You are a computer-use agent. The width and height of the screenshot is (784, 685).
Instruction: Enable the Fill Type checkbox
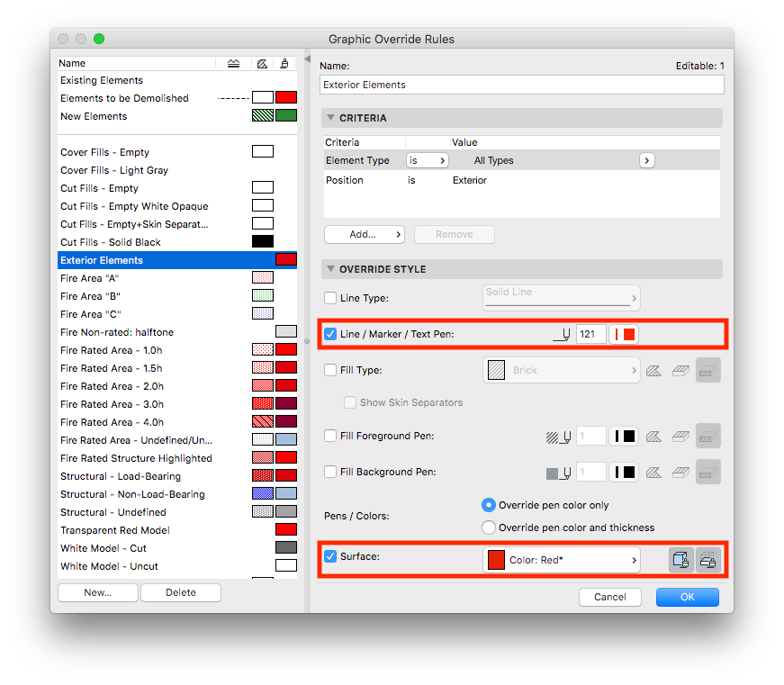[330, 371]
